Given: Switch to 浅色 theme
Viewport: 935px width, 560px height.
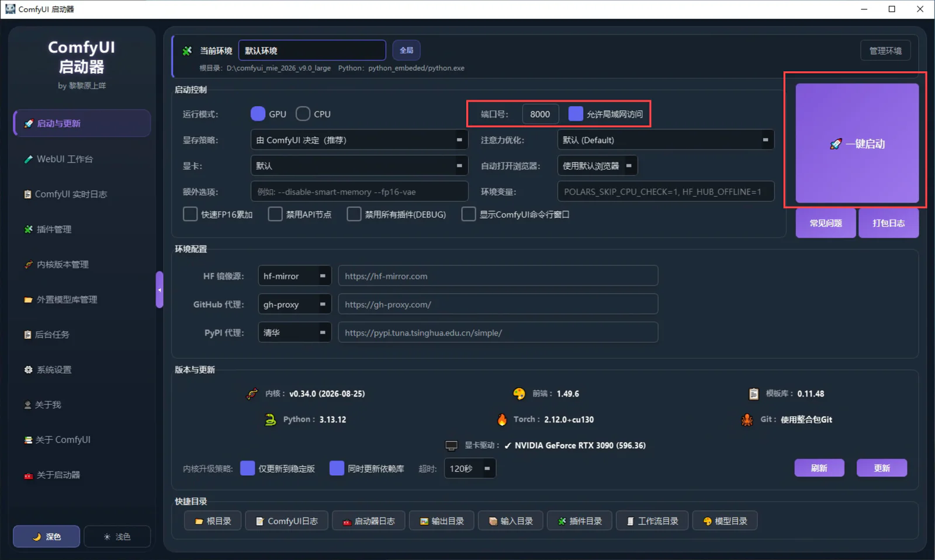Looking at the screenshot, I should [117, 537].
